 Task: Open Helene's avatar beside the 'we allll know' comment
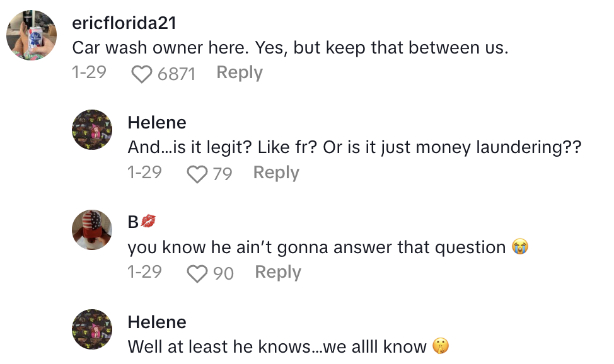[x=91, y=329]
